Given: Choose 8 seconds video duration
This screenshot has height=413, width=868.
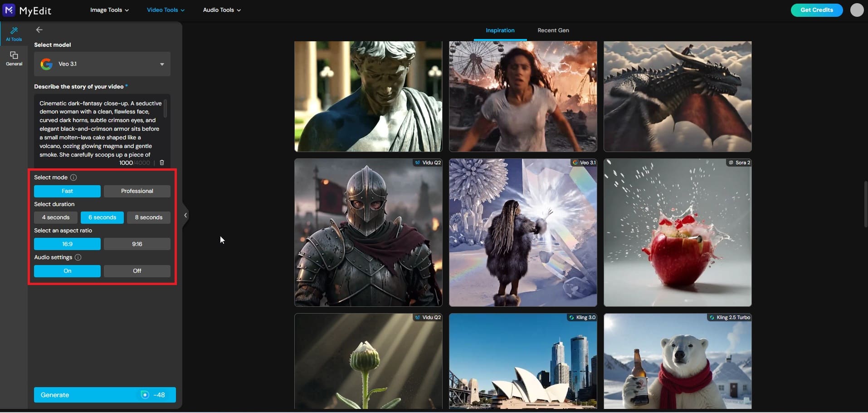Looking at the screenshot, I should click(x=148, y=217).
